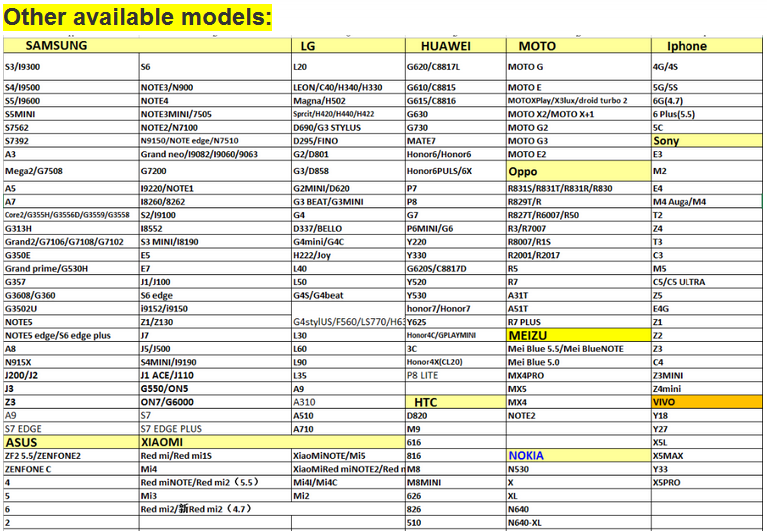Select cell "R831S/R831T/R831R/R830"

tap(579, 188)
